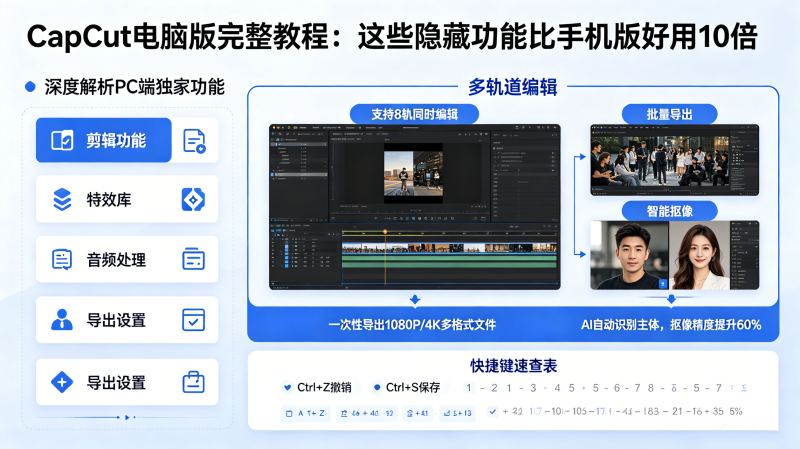Image resolution: width=800 pixels, height=449 pixels.
Task: Click the blue diamond icon beside 特效库
Action: point(193,199)
